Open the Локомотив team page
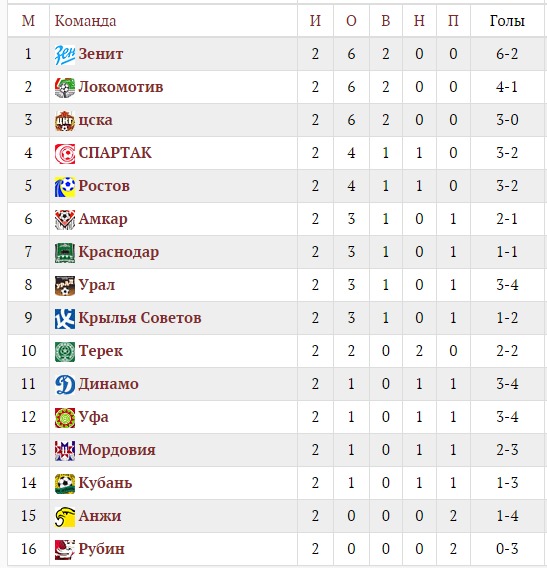547x568 pixels. pyautogui.click(x=121, y=87)
